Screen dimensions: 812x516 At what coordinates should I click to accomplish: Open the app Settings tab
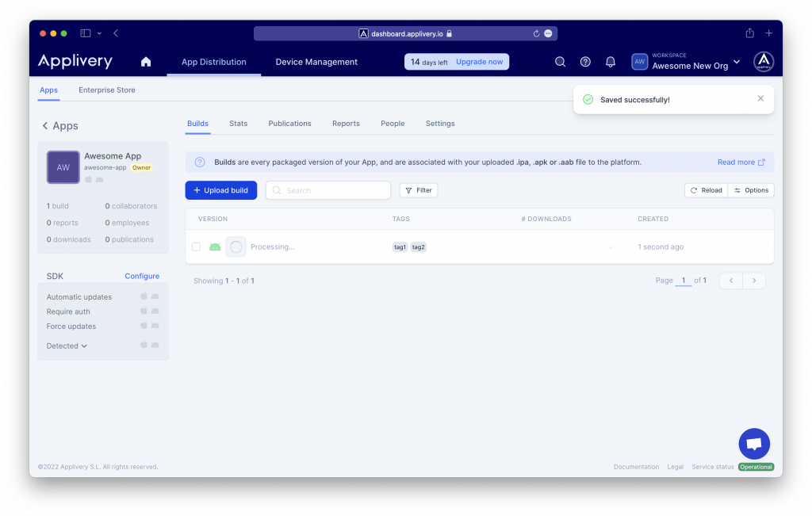point(440,124)
